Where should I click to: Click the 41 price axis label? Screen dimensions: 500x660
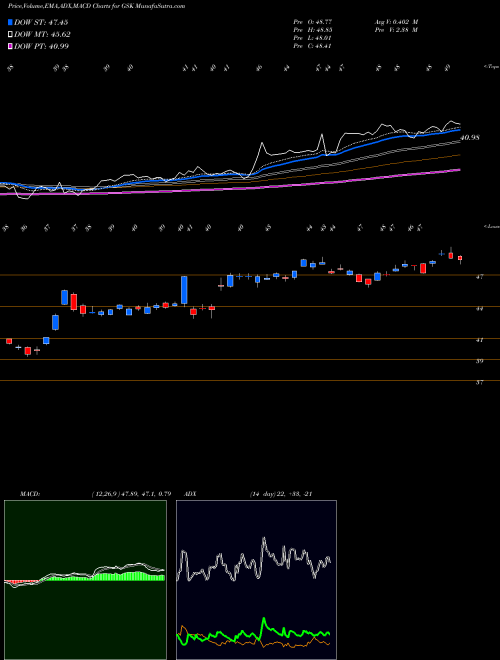(479, 340)
